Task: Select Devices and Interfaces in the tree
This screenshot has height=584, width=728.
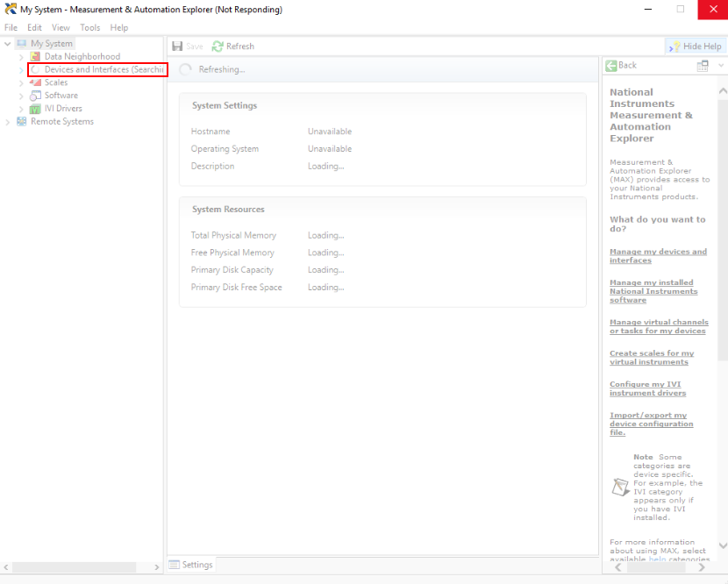Action: click(103, 69)
